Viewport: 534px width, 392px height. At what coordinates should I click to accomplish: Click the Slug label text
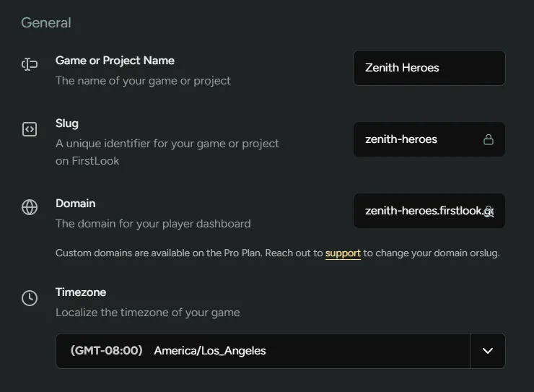click(67, 123)
